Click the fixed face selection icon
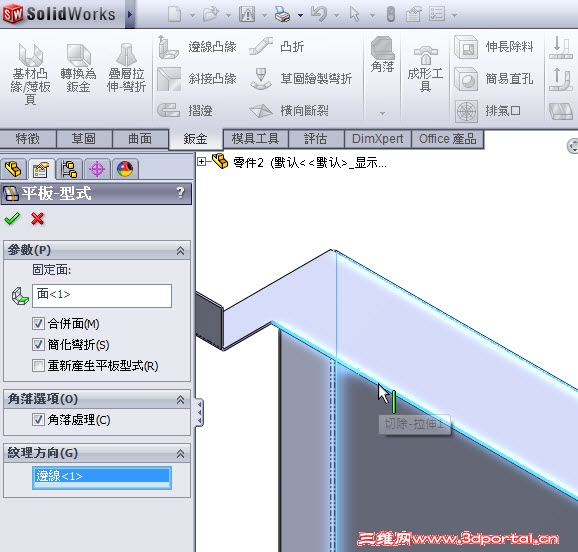Screen dimensions: 578x552 (x=20, y=296)
